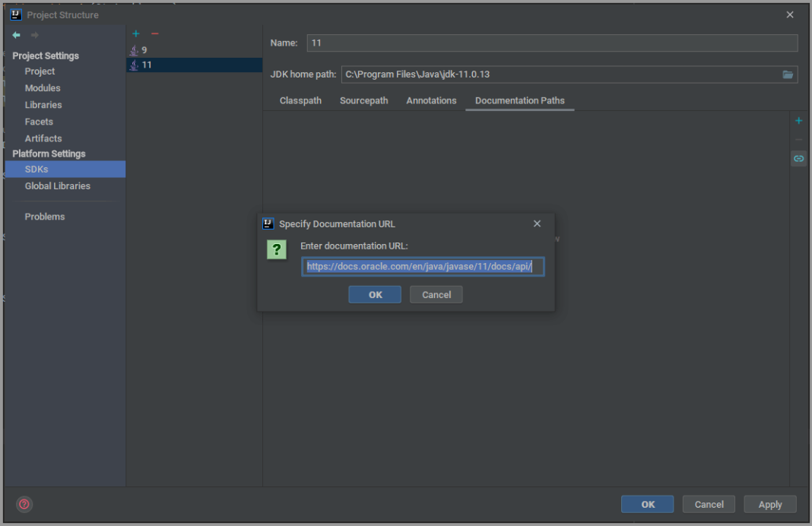Click the add documentation path plus icon

point(798,121)
